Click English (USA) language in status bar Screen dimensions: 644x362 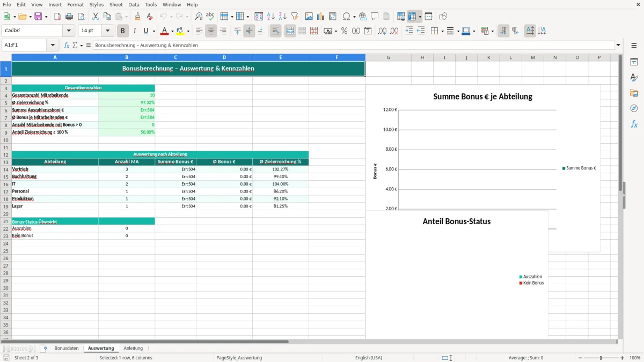(x=369, y=358)
